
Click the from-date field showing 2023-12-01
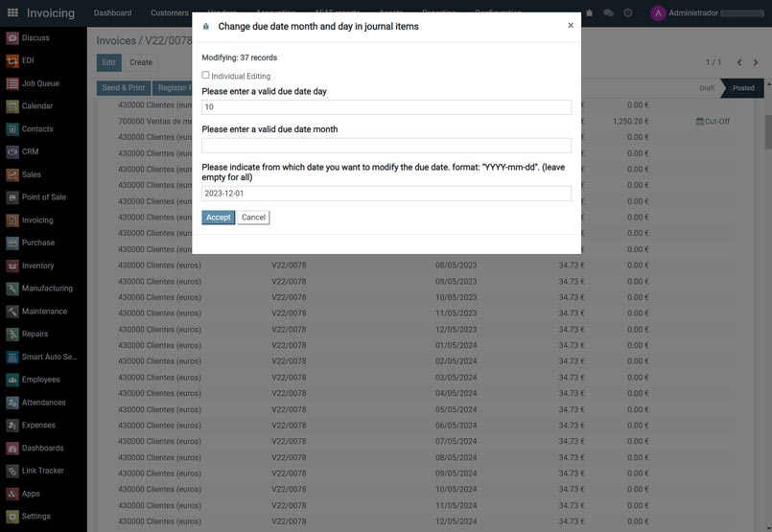(x=386, y=194)
